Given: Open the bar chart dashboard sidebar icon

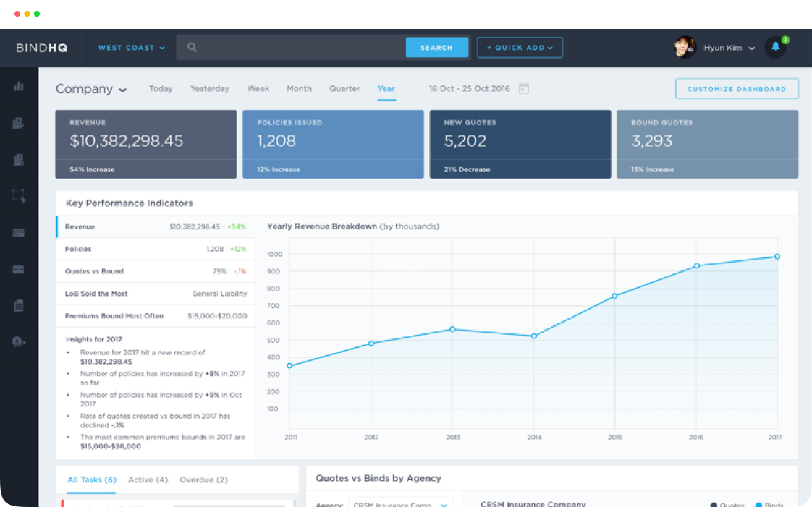Looking at the screenshot, I should click(19, 86).
